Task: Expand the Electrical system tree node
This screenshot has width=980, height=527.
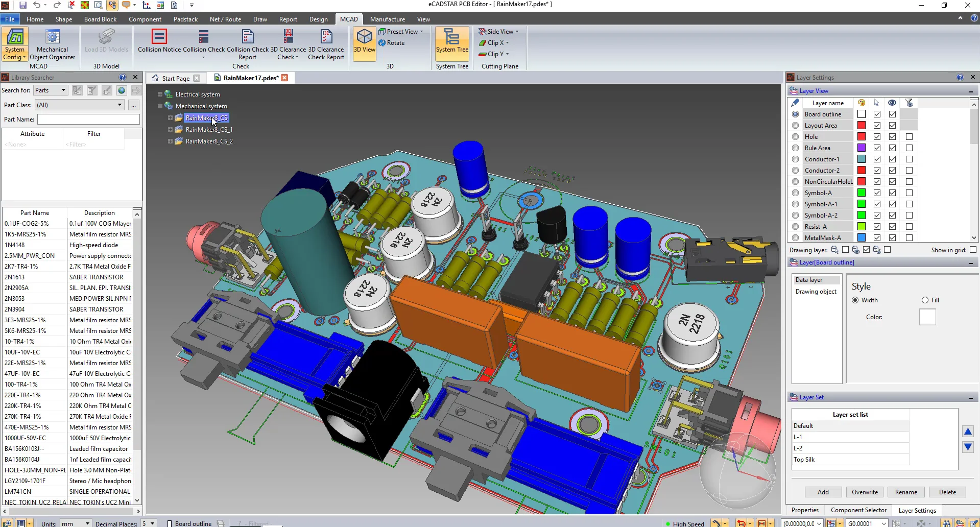Action: (160, 94)
